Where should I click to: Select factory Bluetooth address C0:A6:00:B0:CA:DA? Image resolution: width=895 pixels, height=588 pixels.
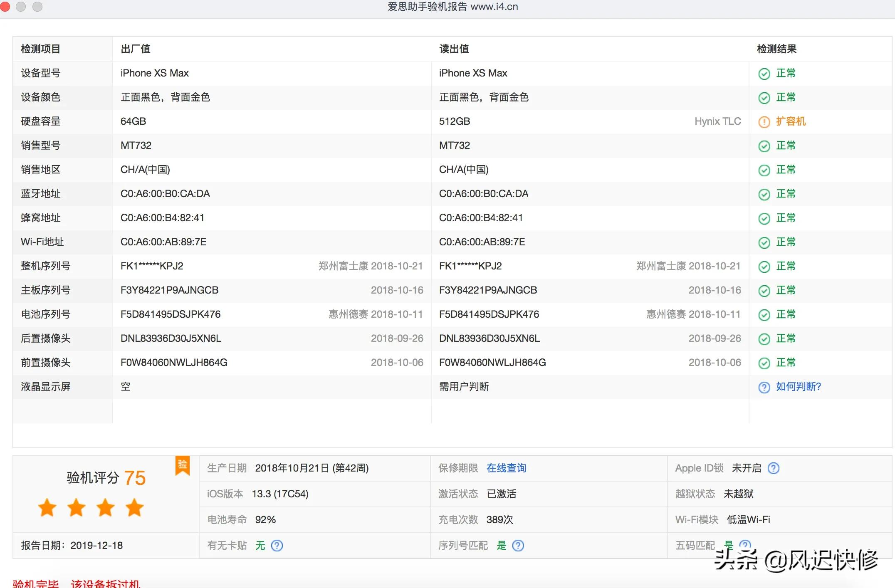click(165, 194)
